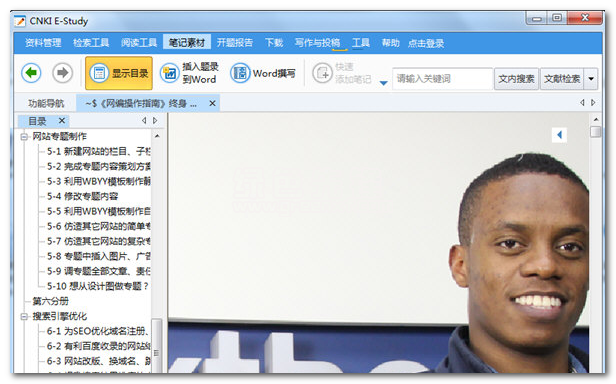Toggle the 显示目录 button
The height and width of the screenshot is (384, 616).
point(119,73)
